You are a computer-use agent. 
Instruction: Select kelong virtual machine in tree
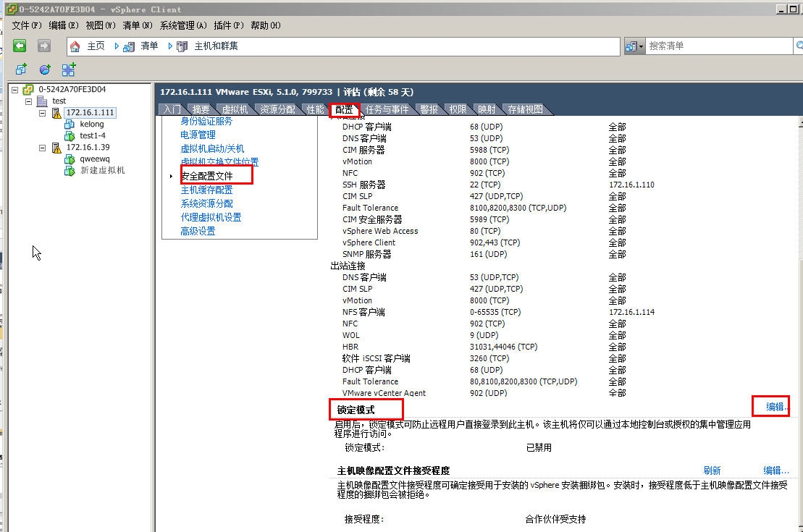point(92,124)
